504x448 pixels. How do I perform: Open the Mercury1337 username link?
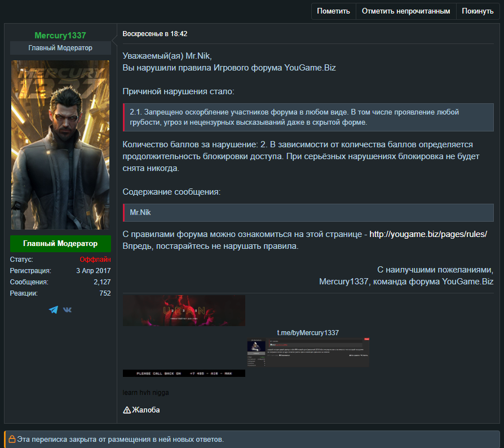(60, 36)
